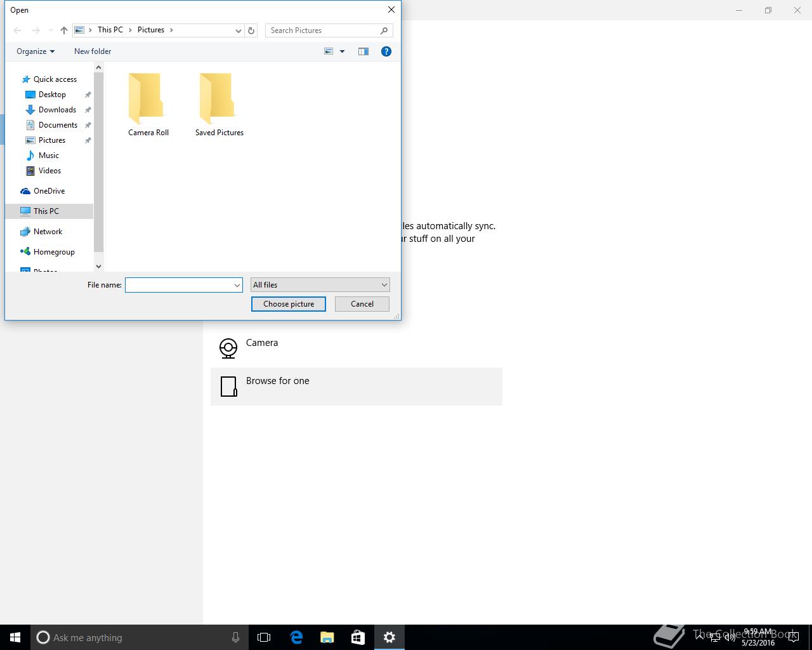Open the Organize menu
The width and height of the screenshot is (812, 650).
click(x=36, y=51)
